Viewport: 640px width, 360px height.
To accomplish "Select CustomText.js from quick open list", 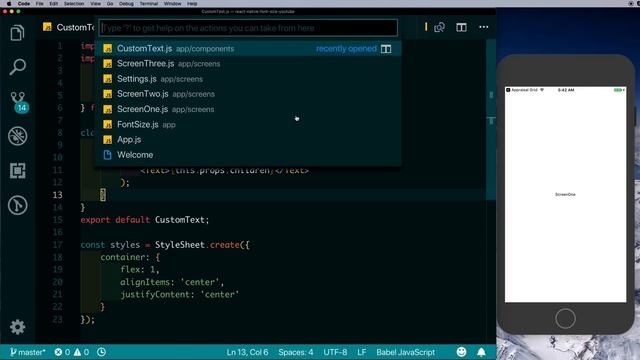I will pyautogui.click(x=248, y=49).
